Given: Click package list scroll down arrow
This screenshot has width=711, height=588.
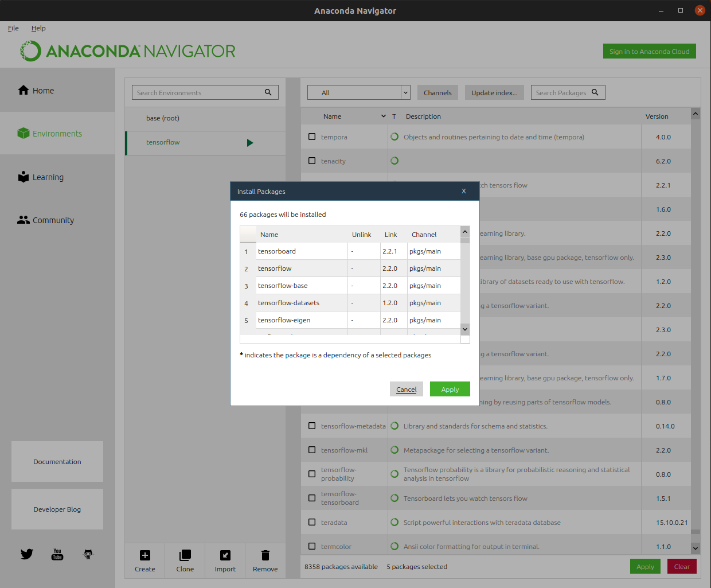Looking at the screenshot, I should coord(696,548).
